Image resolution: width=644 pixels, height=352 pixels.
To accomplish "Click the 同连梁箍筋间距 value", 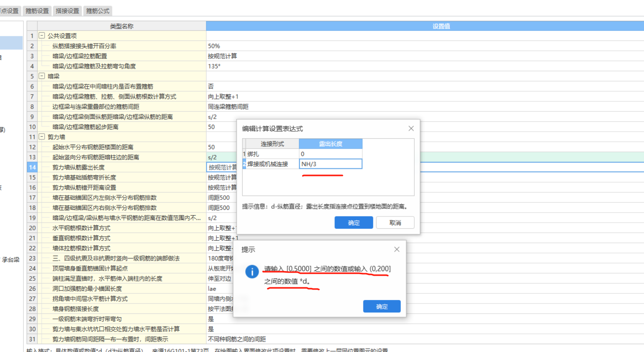I will click(x=228, y=107).
